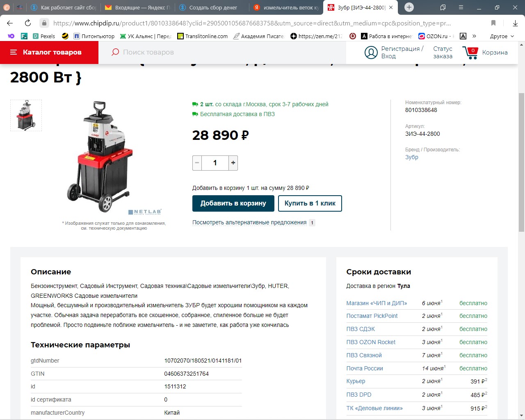Viewport: 525px width, 420px height.
Task: Open the Работа в интернете bookmark
Action: (386, 36)
